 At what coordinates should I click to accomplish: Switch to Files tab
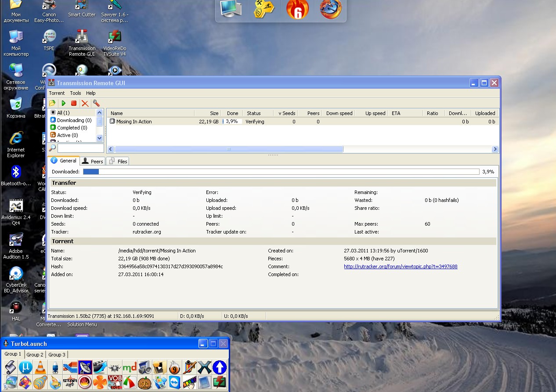point(118,161)
